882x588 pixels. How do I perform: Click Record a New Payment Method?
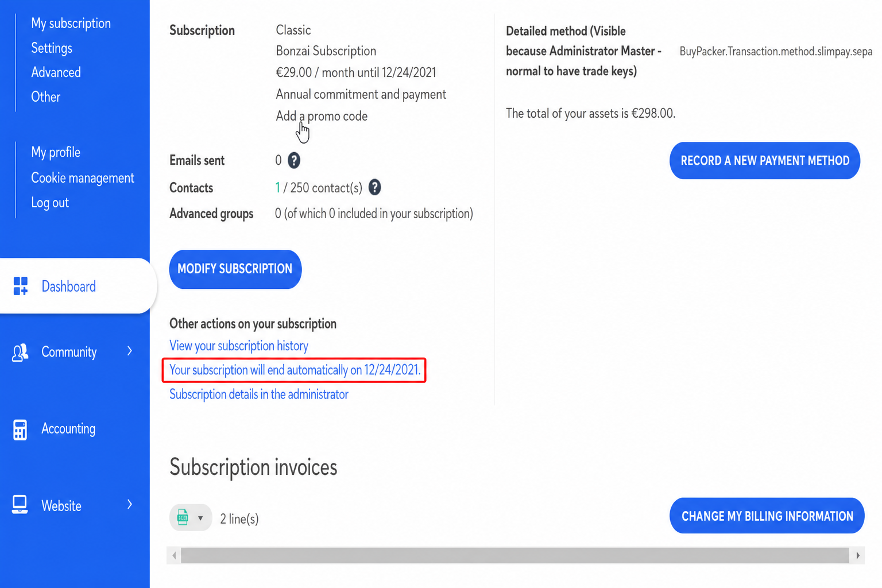[x=765, y=161]
